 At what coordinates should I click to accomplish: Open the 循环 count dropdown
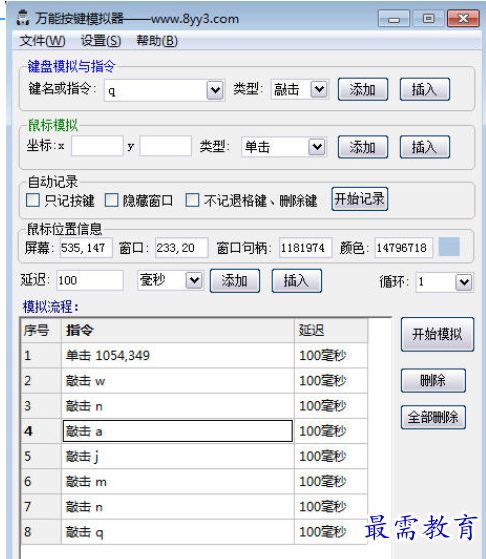pyautogui.click(x=464, y=282)
